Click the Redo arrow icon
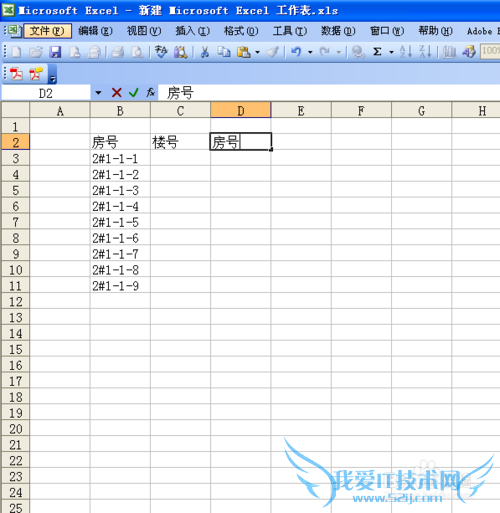This screenshot has width=500, height=513. click(x=325, y=52)
